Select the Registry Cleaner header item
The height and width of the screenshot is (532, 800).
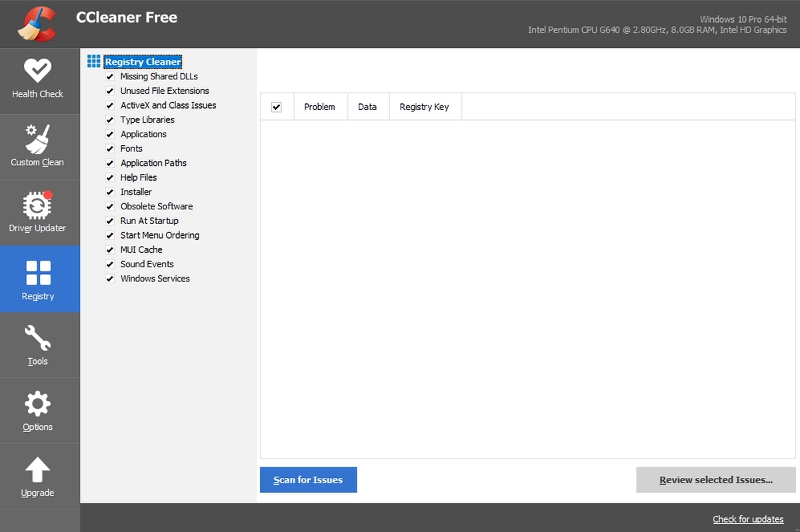click(x=143, y=61)
